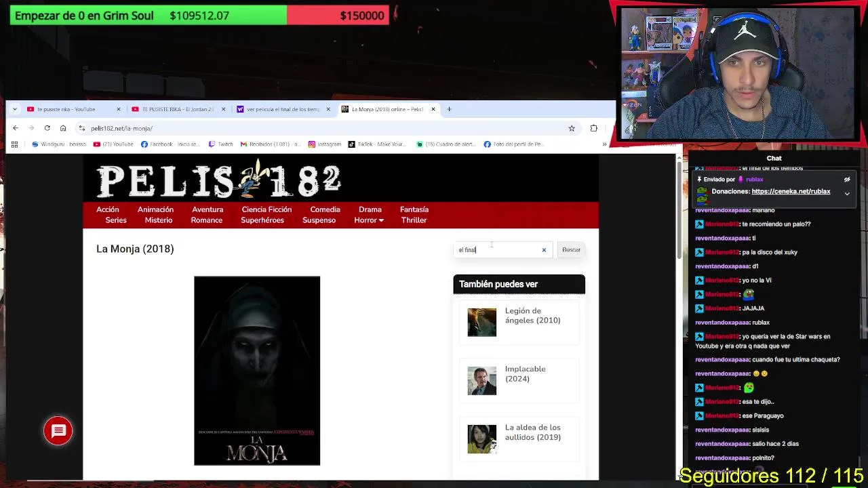This screenshot has width=868, height=488.
Task: Expand the pinned donations message chevron
Action: point(847,194)
